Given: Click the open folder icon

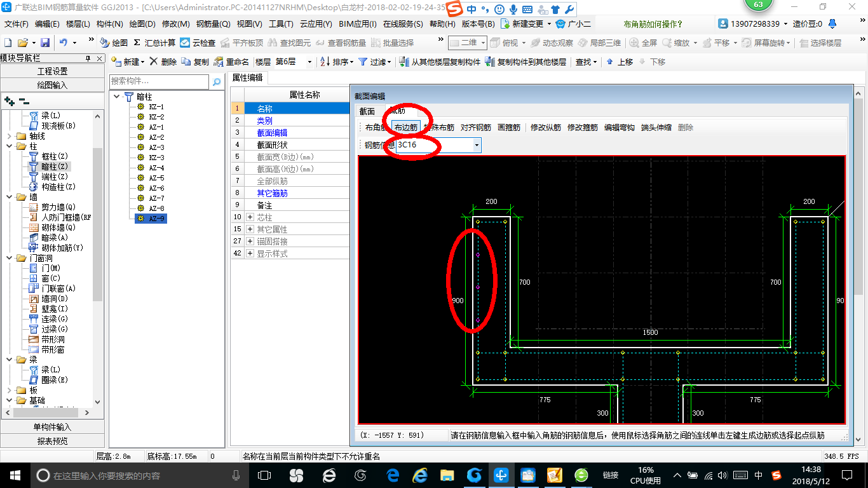Looking at the screenshot, I should click(x=23, y=43).
